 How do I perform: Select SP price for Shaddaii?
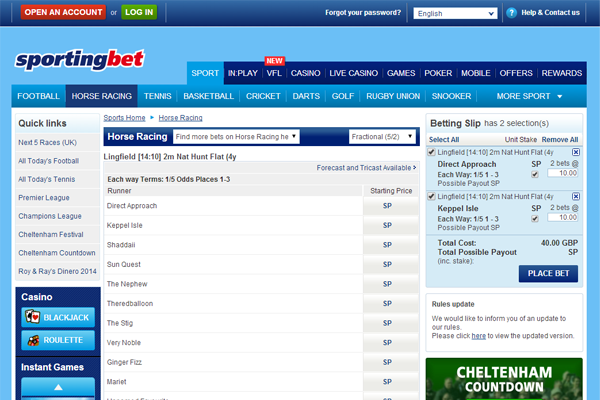point(387,245)
